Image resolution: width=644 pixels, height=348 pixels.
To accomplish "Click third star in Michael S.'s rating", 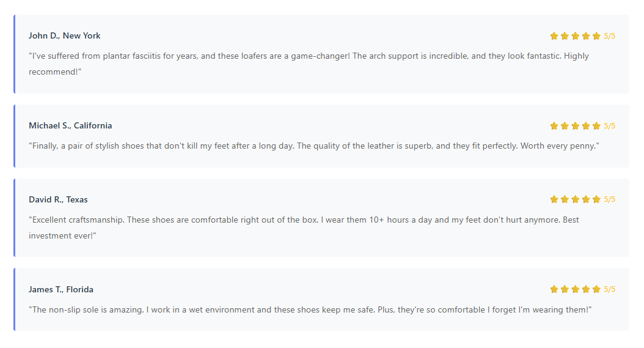I will point(576,126).
